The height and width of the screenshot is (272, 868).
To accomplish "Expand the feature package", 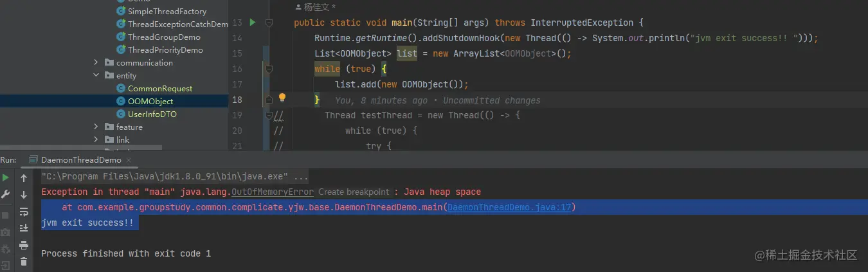I will 96,127.
